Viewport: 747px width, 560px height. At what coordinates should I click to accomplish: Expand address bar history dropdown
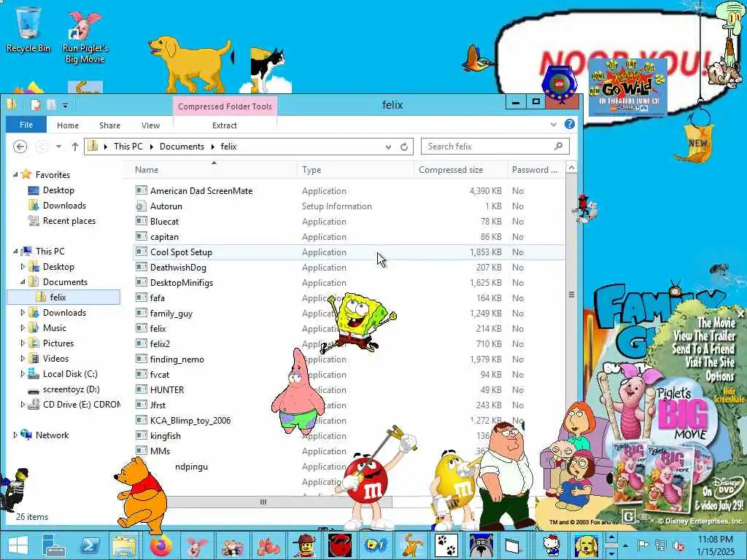click(x=388, y=147)
